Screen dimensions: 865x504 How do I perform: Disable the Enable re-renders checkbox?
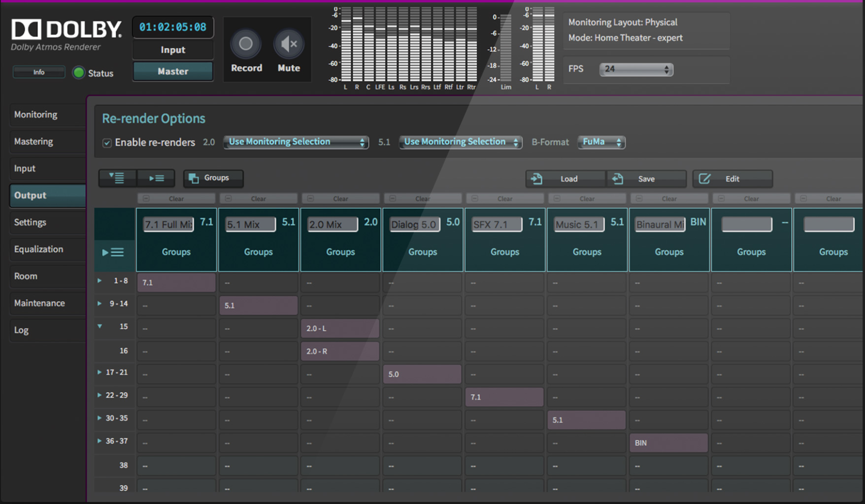107,142
